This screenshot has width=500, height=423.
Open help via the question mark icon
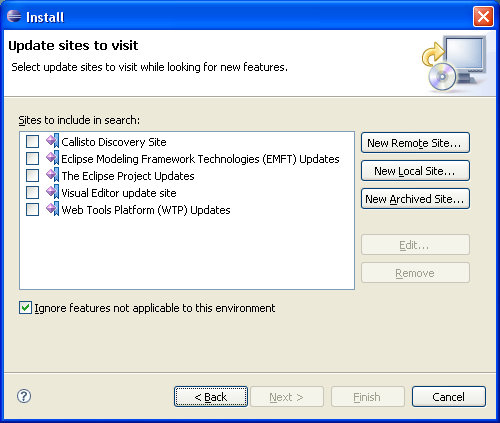point(24,396)
